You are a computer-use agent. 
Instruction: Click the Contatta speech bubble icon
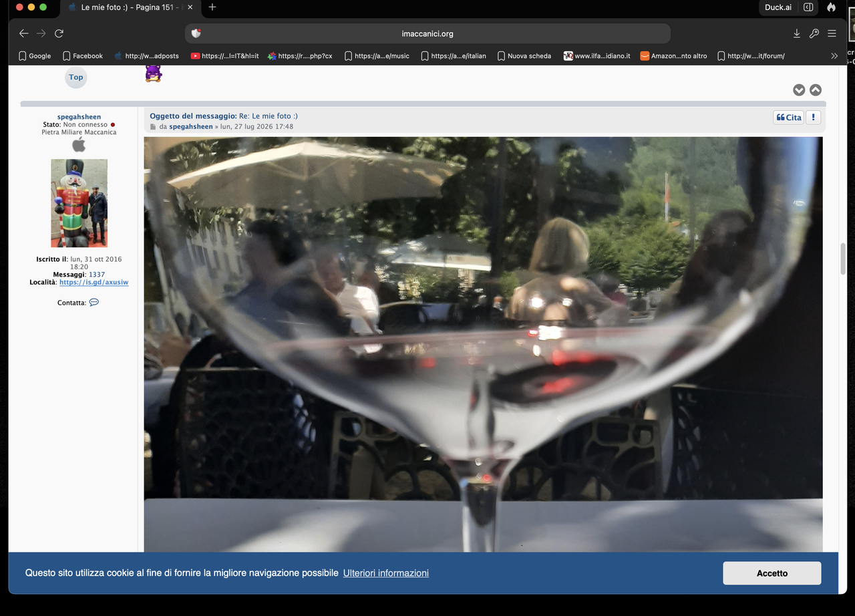[94, 303]
